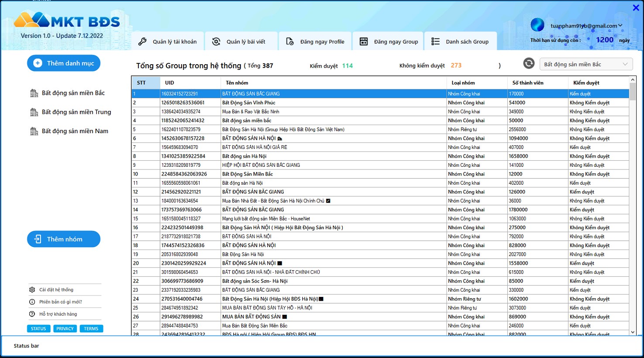Screen dimensions: 644x358
Task: Select MUA BÁN BẤT ĐỘNG SẢN TÂY HỒ - HÀ NỘI row
Action: (x=380, y=308)
